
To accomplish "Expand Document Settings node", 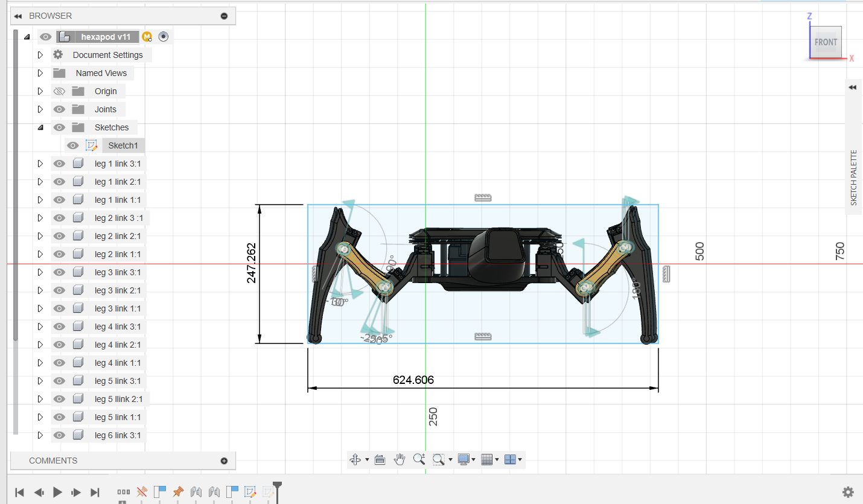I will click(x=40, y=55).
